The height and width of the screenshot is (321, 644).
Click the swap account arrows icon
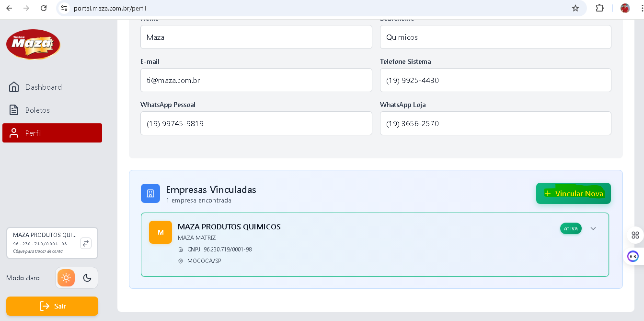pos(86,243)
